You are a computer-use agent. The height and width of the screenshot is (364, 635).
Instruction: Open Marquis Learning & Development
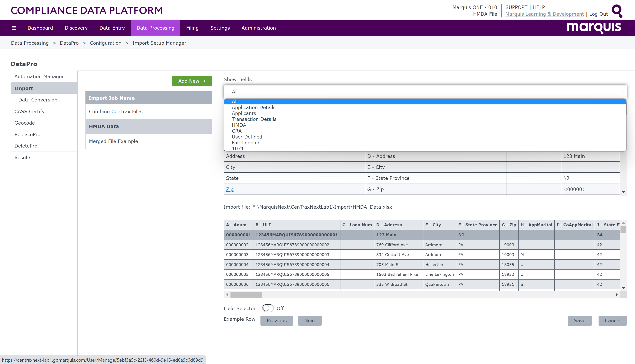pos(544,14)
